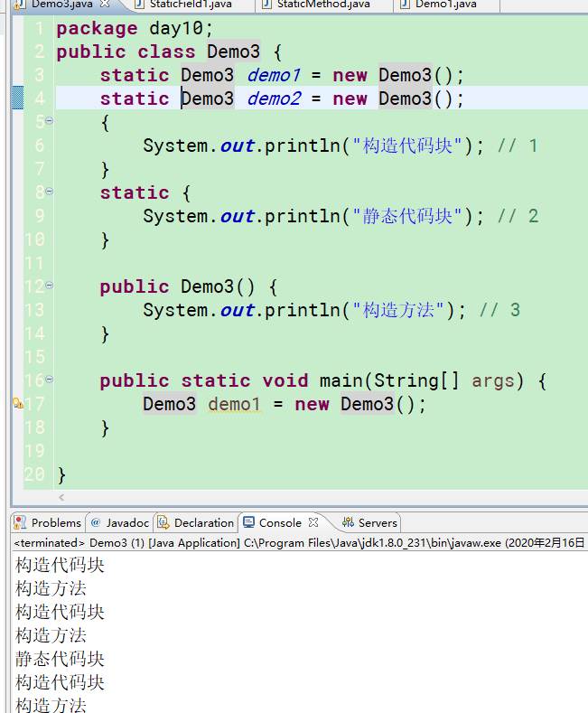Close the Console view
This screenshot has height=713, width=588.
pos(313,522)
